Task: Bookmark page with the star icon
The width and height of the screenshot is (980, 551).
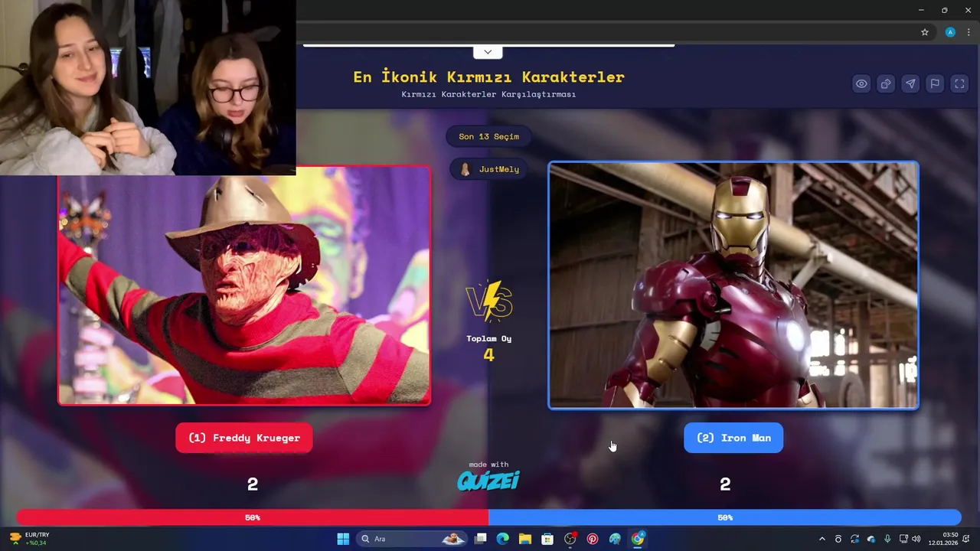Action: (925, 32)
